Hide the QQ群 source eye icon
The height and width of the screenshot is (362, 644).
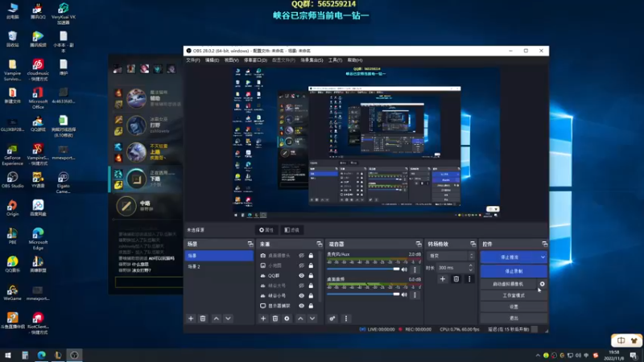301,275
